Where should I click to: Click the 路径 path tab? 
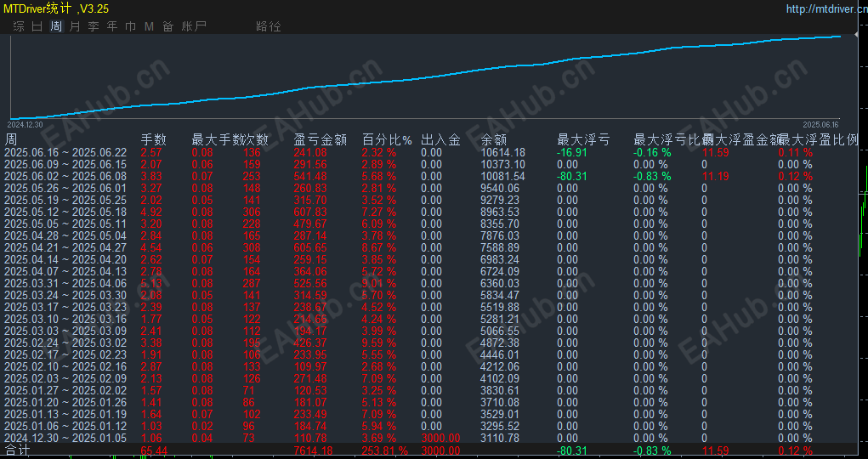269,26
